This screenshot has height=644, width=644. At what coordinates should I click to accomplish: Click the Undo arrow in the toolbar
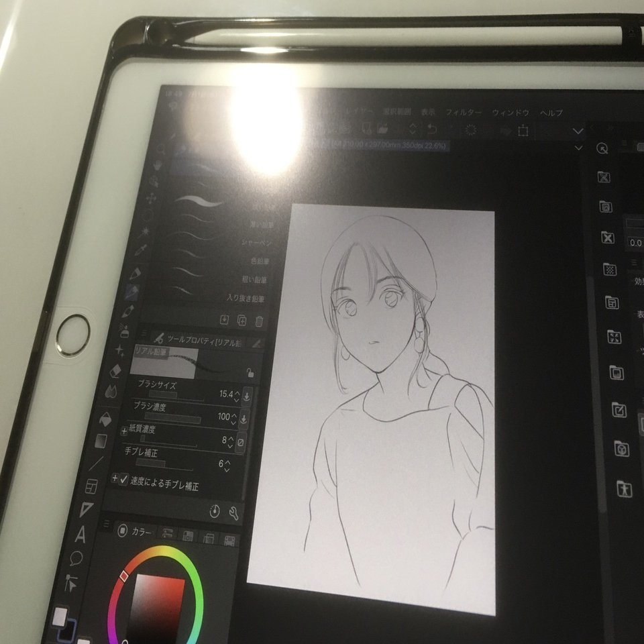432,129
